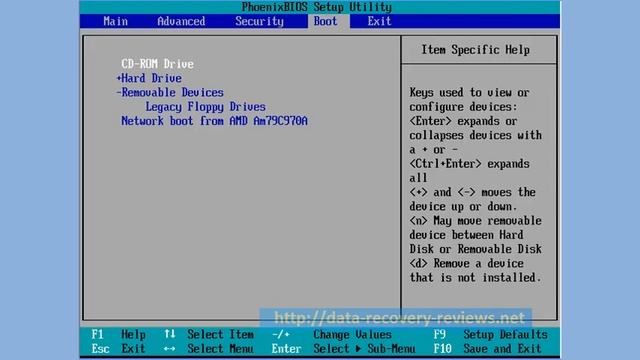This screenshot has height=360, width=640.
Task: Click the Item Specific Help heading
Action: pos(476,50)
